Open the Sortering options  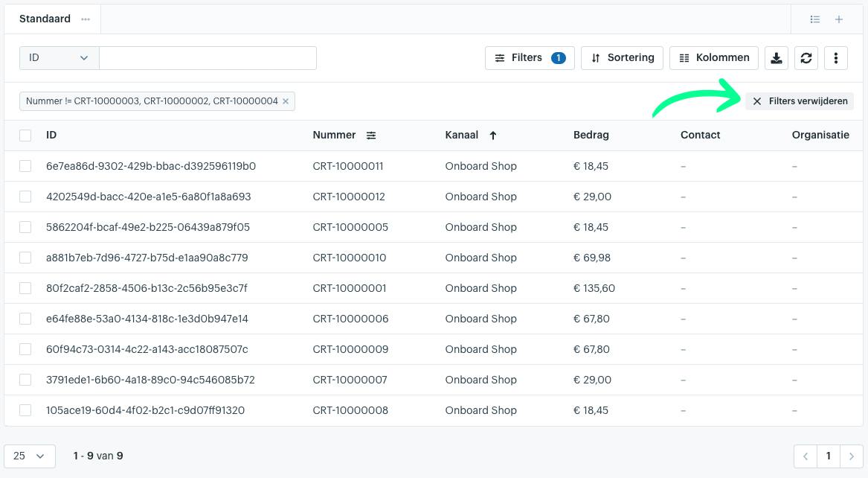coord(622,57)
